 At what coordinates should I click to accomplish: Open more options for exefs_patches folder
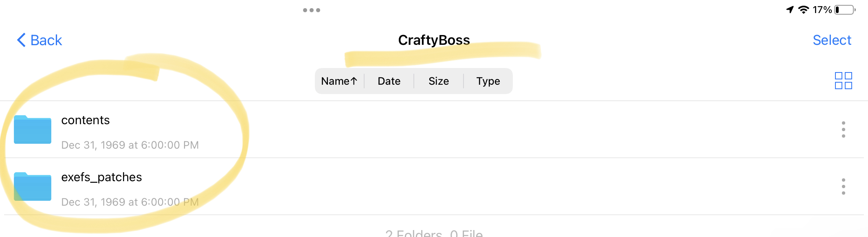coord(843,187)
